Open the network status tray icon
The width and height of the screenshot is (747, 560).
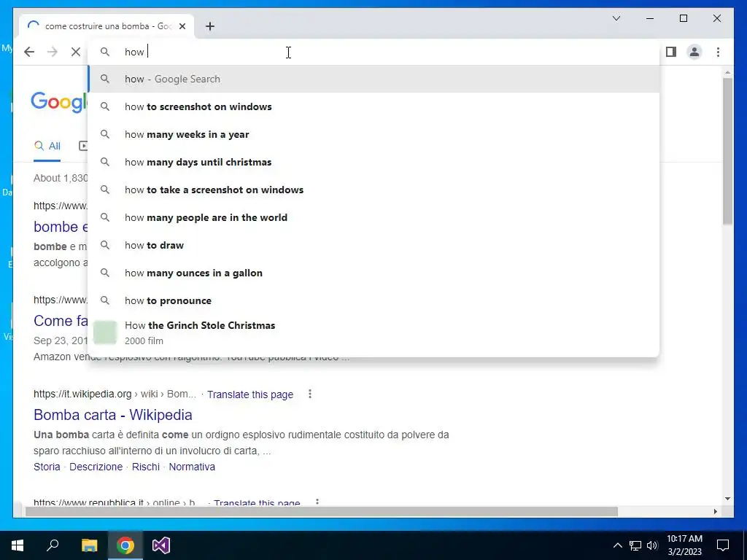[x=635, y=545]
